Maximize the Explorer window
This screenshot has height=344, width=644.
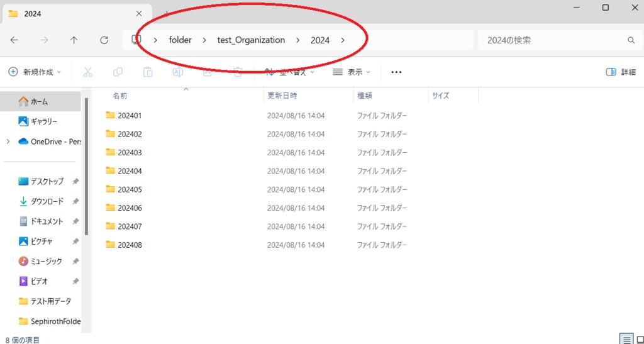[606, 8]
